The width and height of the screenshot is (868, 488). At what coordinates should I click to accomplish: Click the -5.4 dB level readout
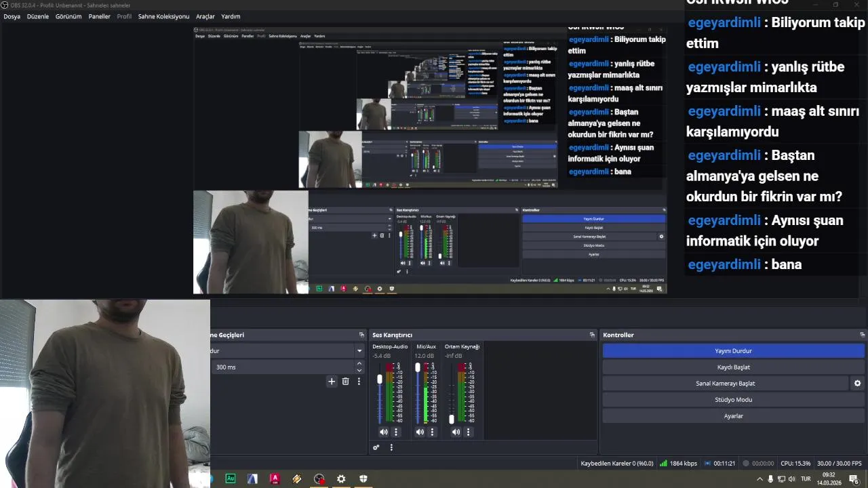pyautogui.click(x=382, y=356)
